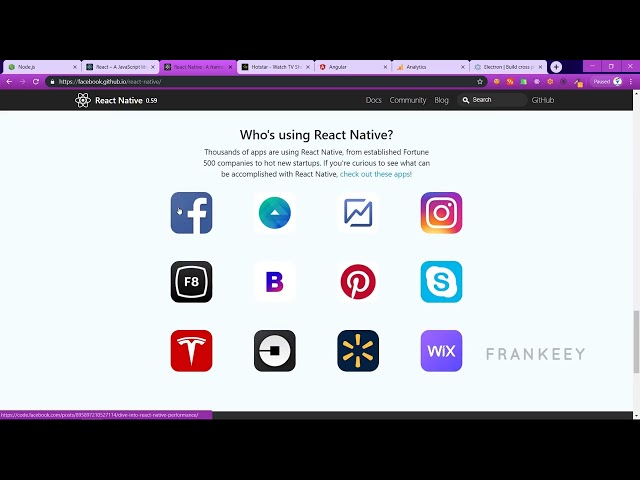Select the Skype app icon

[x=441, y=282]
